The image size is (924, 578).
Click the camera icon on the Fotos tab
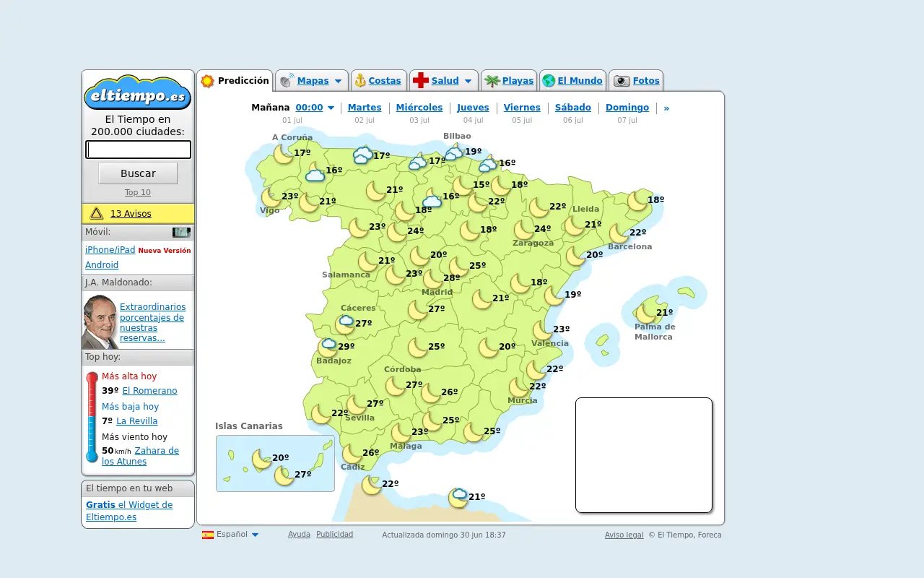click(x=622, y=81)
